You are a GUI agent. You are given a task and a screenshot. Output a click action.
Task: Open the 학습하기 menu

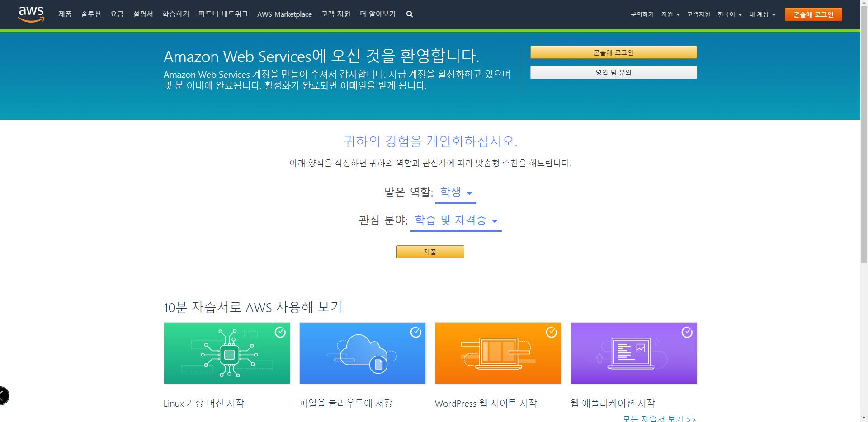(176, 14)
